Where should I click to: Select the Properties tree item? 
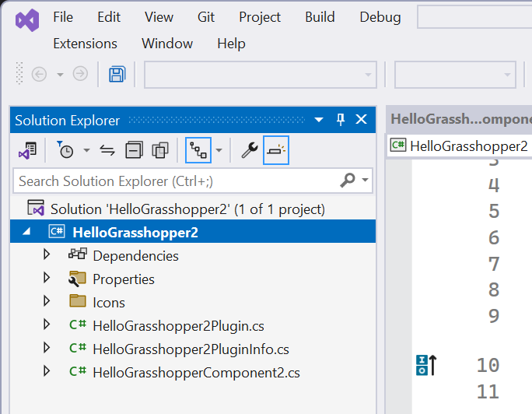point(124,279)
